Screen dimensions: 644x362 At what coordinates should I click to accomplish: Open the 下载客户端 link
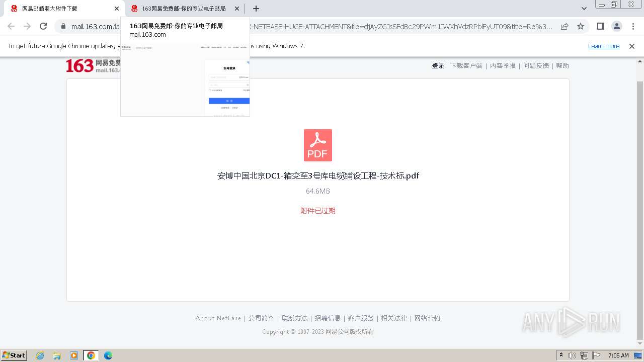point(466,66)
